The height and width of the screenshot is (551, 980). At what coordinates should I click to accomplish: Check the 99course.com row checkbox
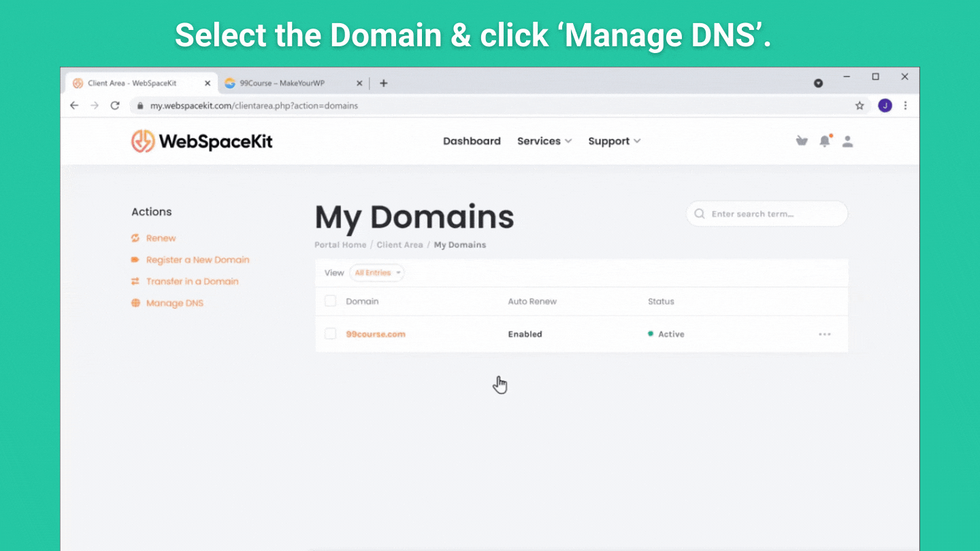click(x=331, y=334)
